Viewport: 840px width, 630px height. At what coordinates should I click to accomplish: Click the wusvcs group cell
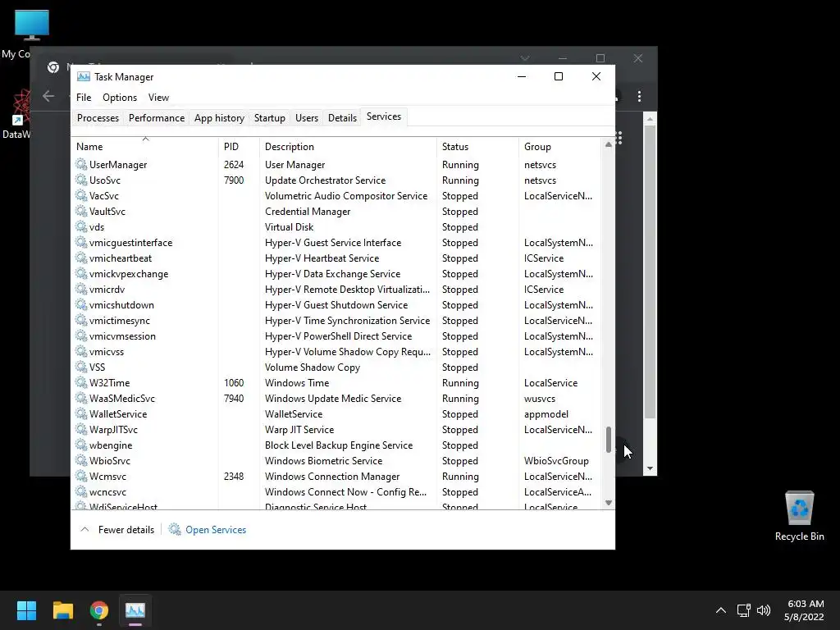[540, 398]
